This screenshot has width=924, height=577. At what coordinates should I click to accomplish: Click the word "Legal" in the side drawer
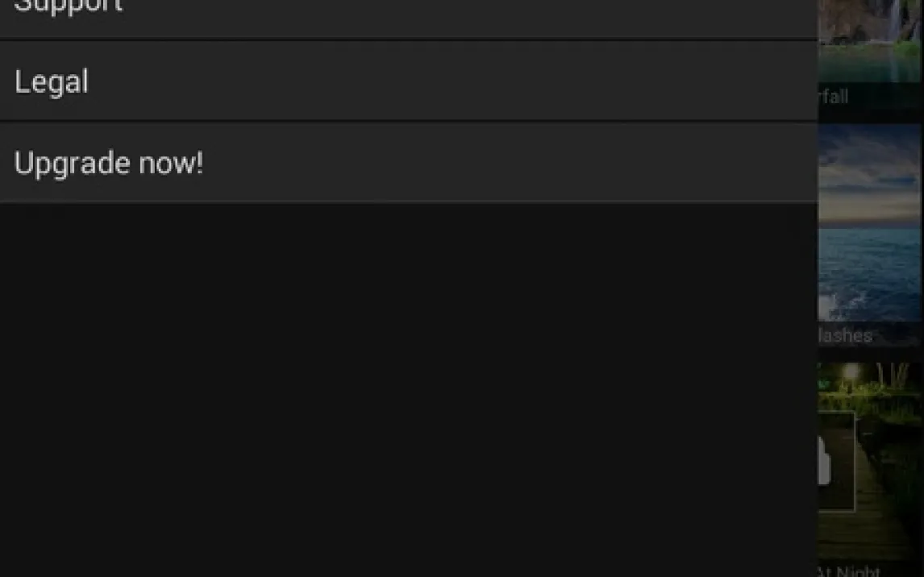pyautogui.click(x=51, y=81)
